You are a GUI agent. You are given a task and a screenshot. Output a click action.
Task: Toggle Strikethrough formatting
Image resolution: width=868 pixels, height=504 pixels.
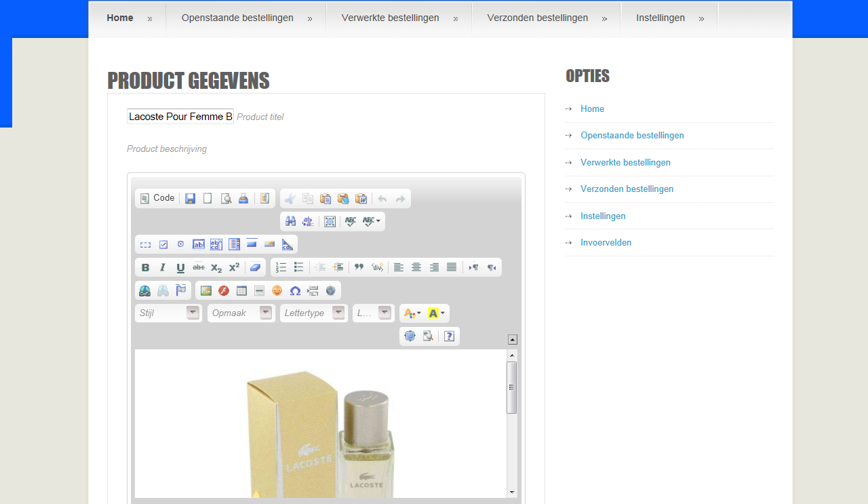pyautogui.click(x=199, y=267)
